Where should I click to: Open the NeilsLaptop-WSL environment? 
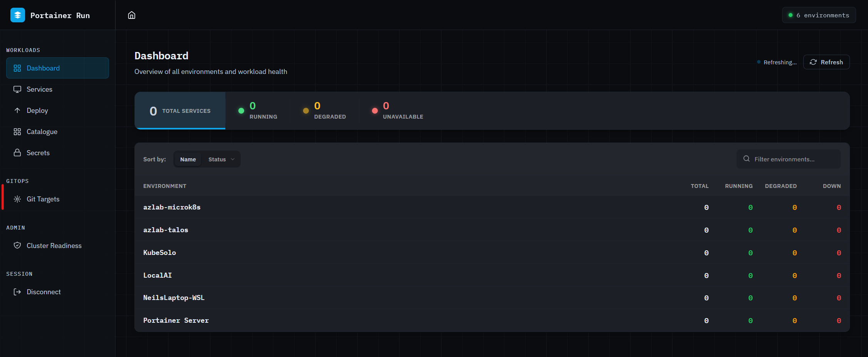[x=492, y=298]
